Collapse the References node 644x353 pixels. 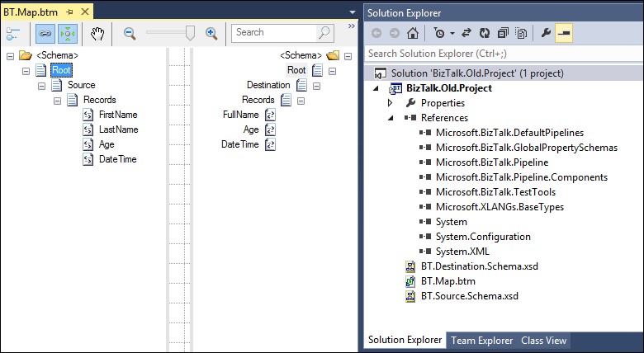tap(391, 118)
